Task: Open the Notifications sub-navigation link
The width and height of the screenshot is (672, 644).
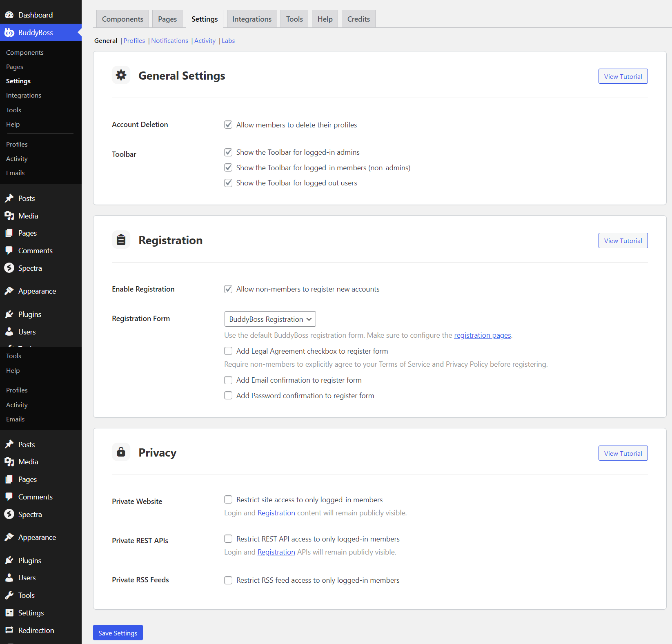Action: coord(169,41)
